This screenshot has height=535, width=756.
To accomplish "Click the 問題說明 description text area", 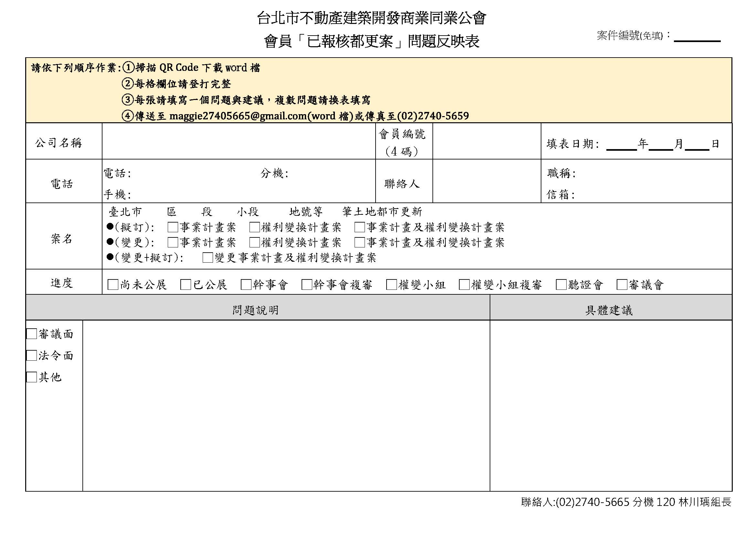I will [x=286, y=405].
